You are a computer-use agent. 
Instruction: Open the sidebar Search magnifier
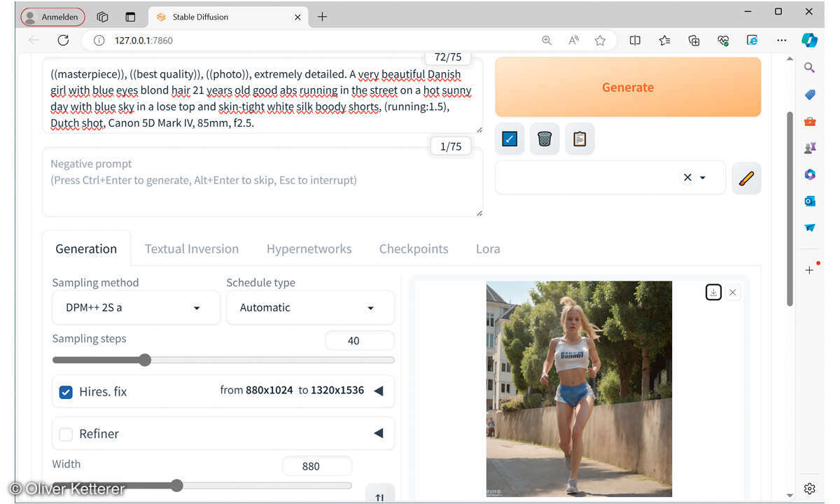(810, 68)
